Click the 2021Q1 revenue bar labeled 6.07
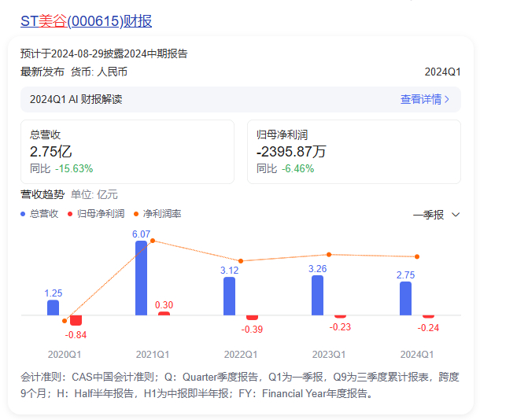This screenshot has height=420, width=528. point(142,278)
